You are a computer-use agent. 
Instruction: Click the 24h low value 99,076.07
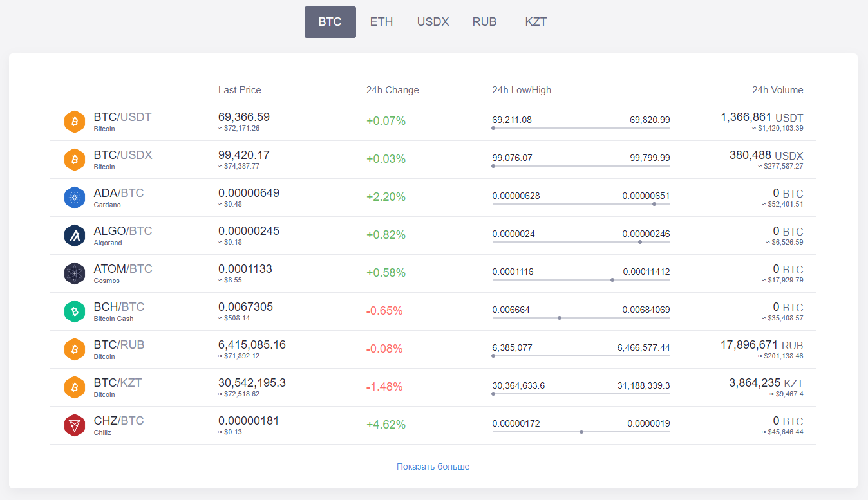(x=512, y=158)
